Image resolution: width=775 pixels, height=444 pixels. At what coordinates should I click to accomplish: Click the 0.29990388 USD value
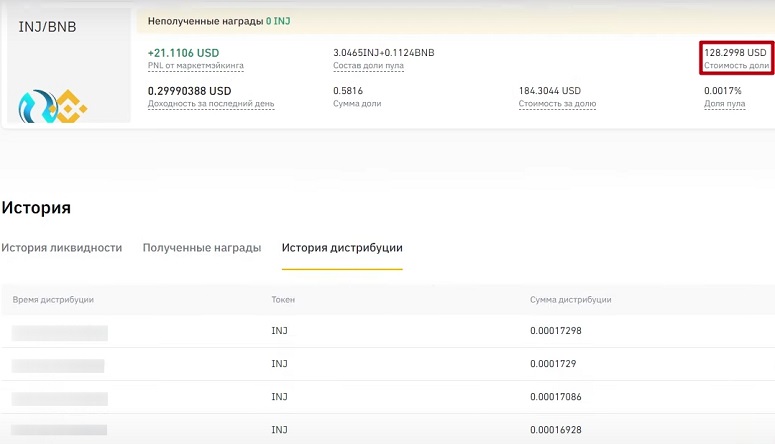(189, 91)
